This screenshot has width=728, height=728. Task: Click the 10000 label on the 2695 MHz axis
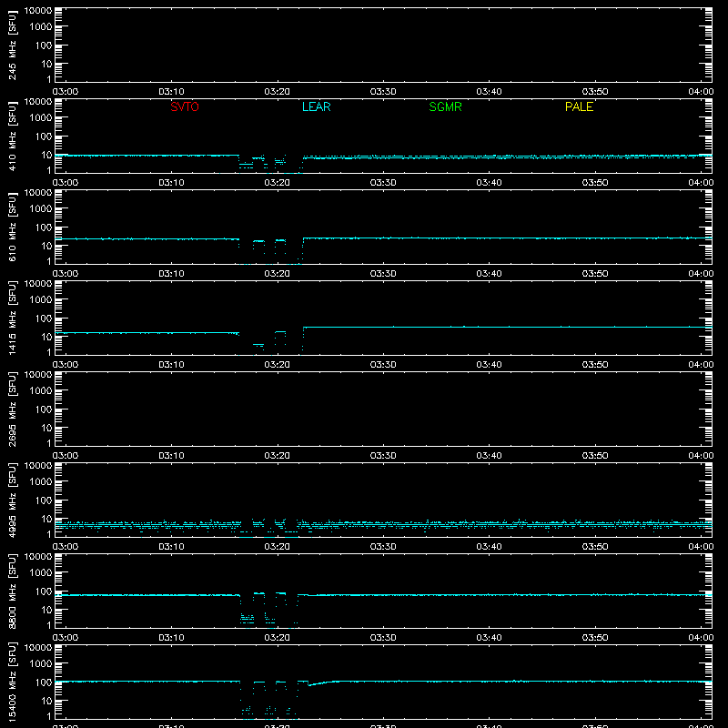point(38,375)
